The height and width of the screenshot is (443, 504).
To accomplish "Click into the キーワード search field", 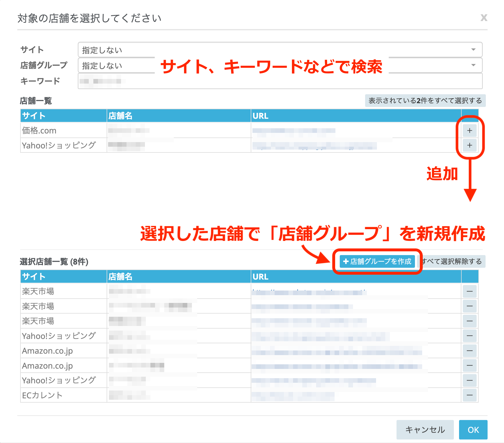I will coord(280,81).
